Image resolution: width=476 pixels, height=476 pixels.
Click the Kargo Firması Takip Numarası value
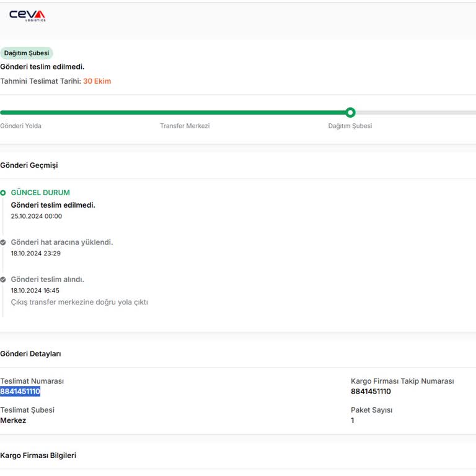371,391
